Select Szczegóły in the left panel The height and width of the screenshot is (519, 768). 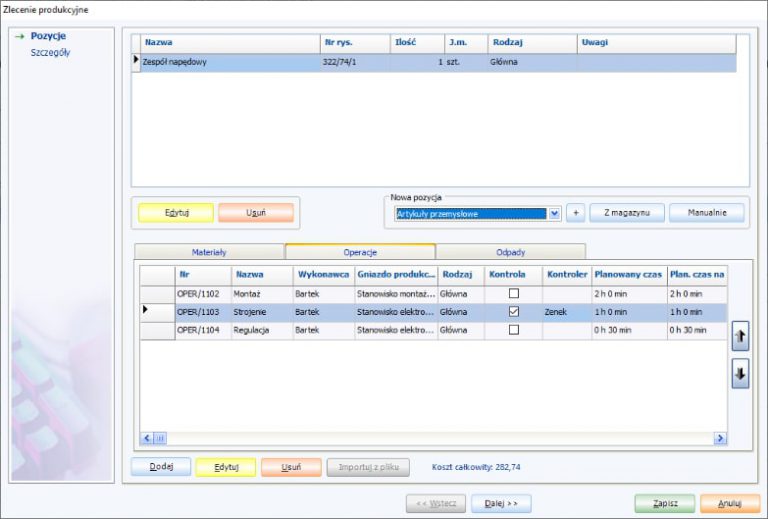coord(50,52)
